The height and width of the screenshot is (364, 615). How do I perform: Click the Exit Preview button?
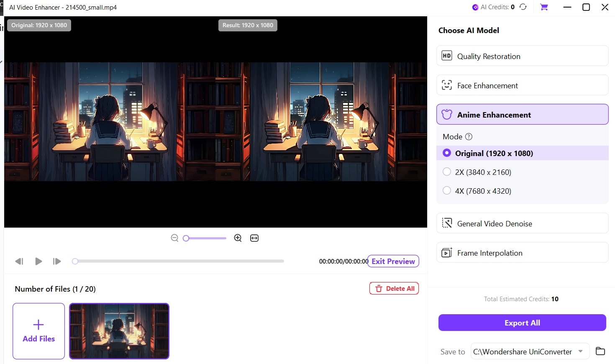(x=393, y=261)
